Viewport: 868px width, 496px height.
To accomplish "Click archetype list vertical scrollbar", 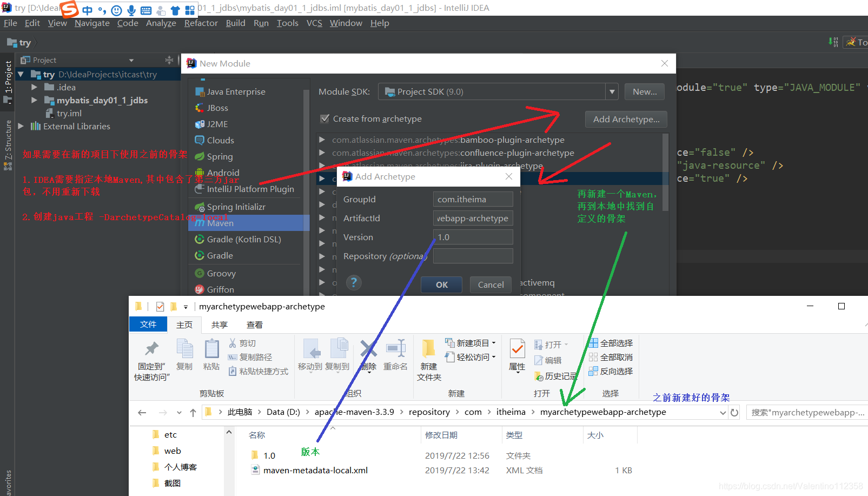I will [665, 173].
